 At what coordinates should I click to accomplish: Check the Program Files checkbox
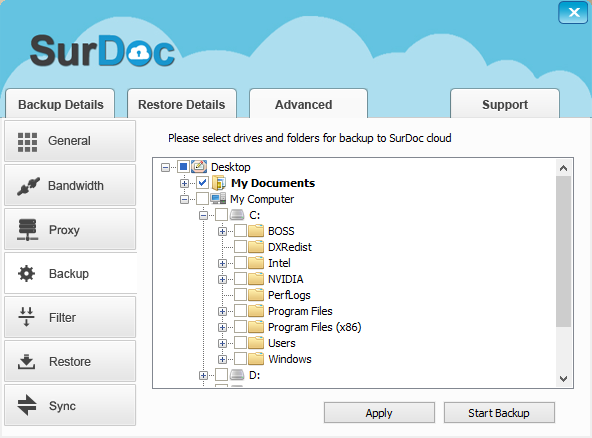pyautogui.click(x=240, y=311)
